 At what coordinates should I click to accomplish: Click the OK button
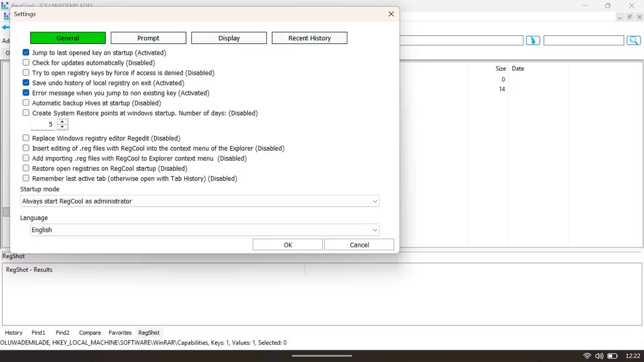287,244
